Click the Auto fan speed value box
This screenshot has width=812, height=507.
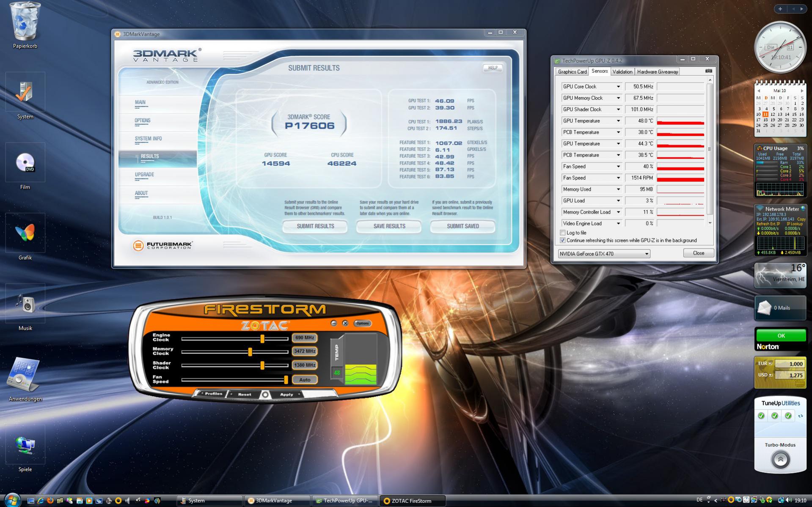305,380
